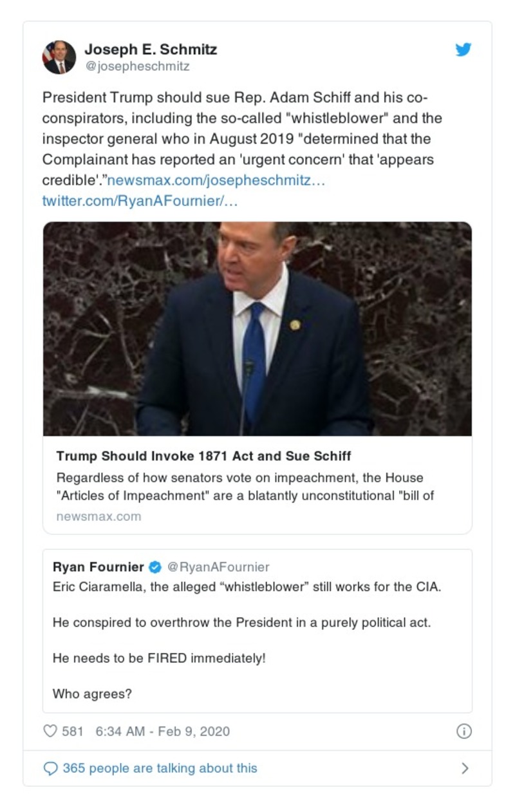Click the Twitter bird logo

tap(464, 50)
